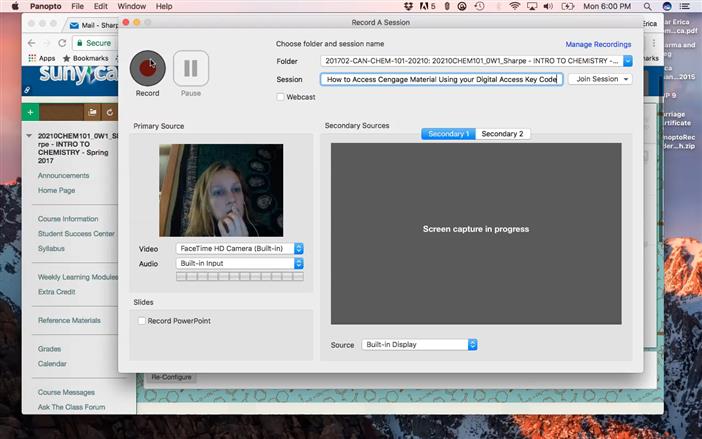This screenshot has width=702, height=439.
Task: Click the audio input level meter
Action: click(x=239, y=277)
